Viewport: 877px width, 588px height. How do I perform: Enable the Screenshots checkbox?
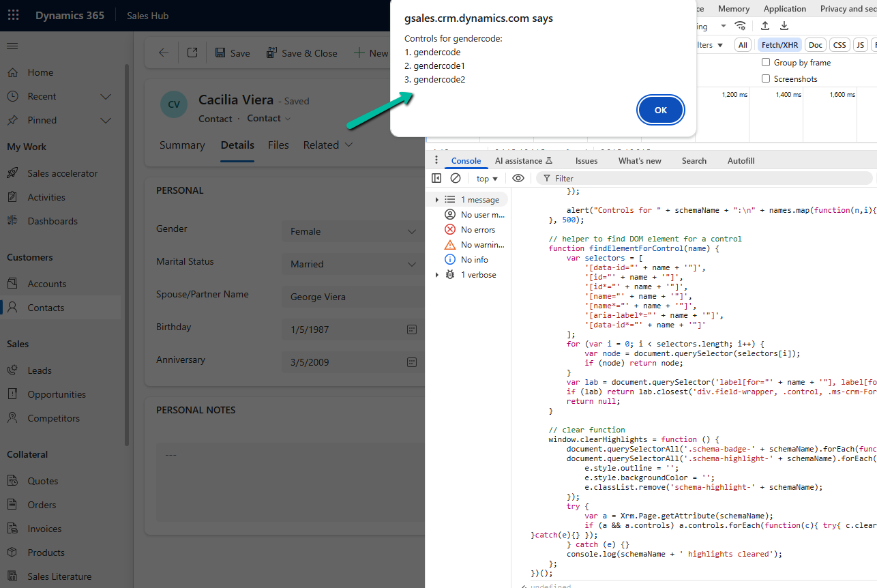[x=766, y=79]
